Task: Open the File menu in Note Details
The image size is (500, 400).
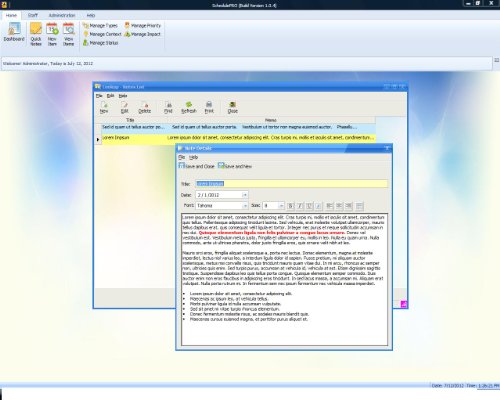Action: [x=182, y=157]
